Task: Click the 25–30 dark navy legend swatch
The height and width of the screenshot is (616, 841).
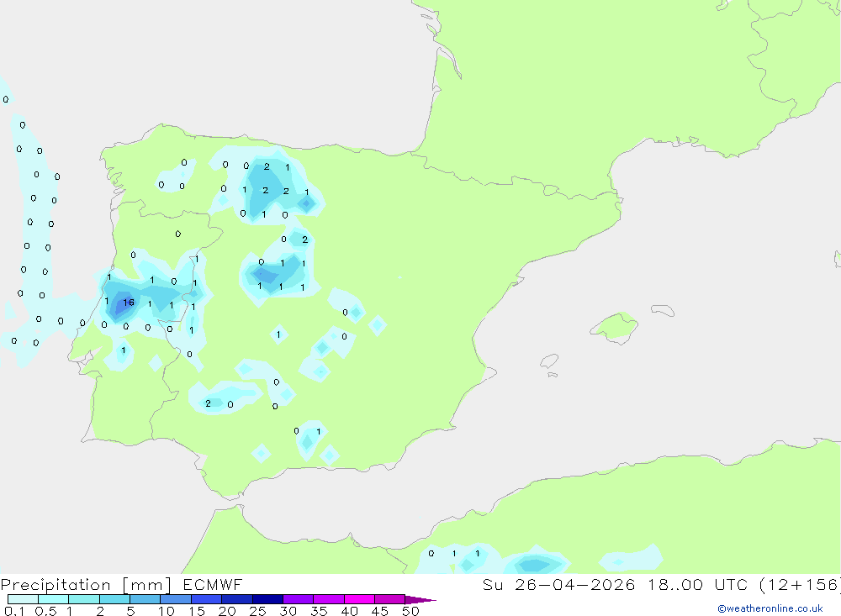Action: coord(267,599)
